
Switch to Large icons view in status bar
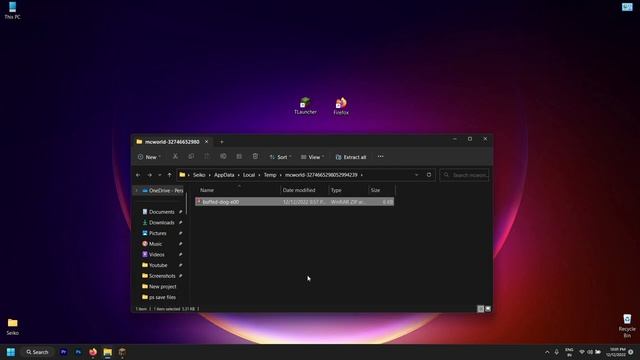(x=488, y=309)
